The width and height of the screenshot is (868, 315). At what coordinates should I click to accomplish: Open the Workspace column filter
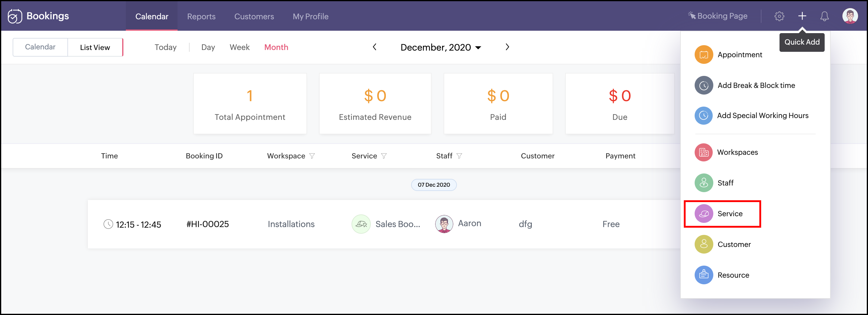click(312, 156)
